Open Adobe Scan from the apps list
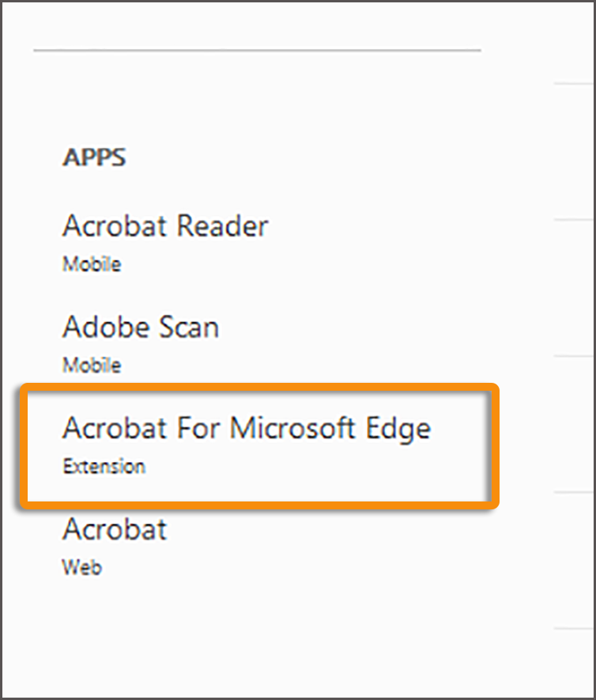 [x=141, y=327]
